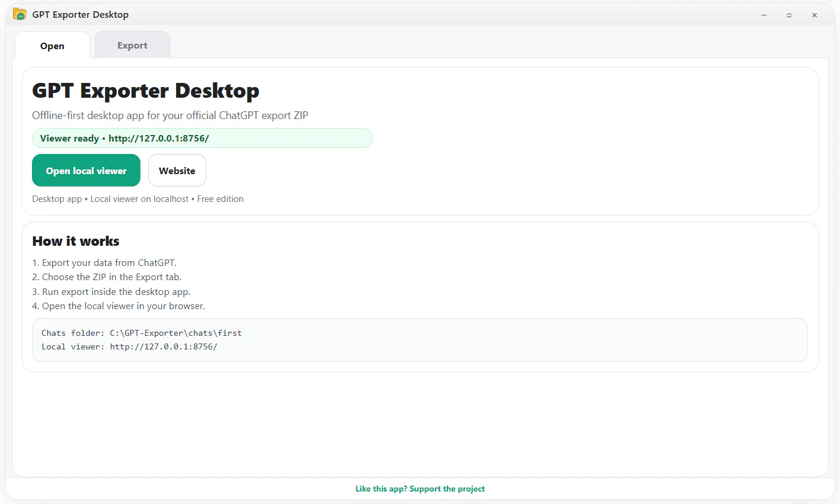
Task: Click the 'Desktop app • Local viewer on localhost' line
Action: click(x=138, y=199)
